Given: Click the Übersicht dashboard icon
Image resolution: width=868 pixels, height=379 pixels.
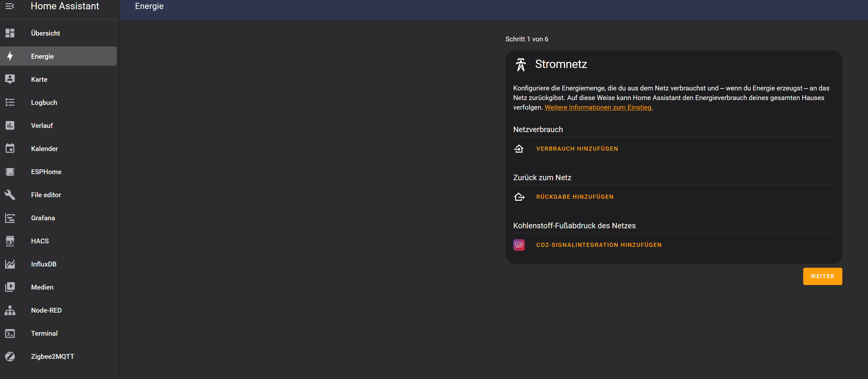Looking at the screenshot, I should click(10, 33).
